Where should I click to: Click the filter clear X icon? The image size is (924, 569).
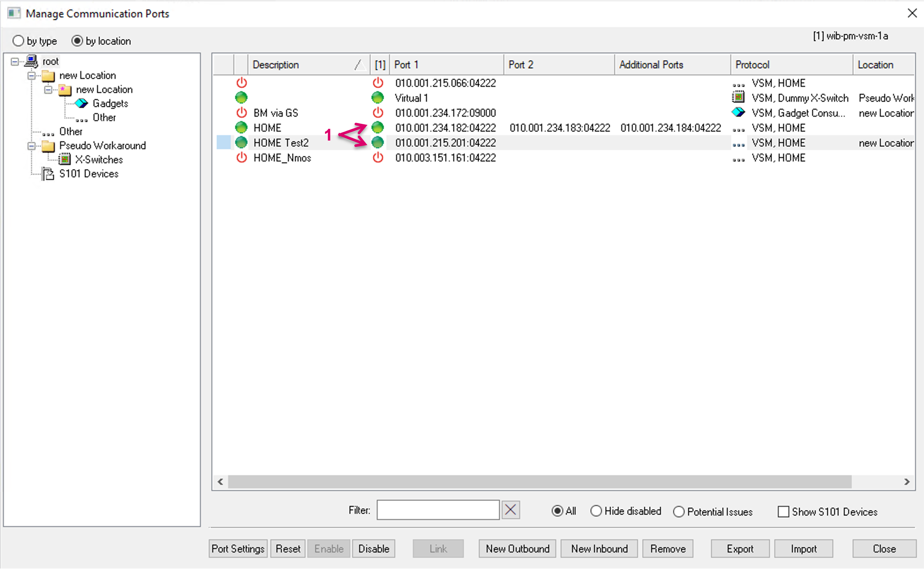[x=510, y=510]
